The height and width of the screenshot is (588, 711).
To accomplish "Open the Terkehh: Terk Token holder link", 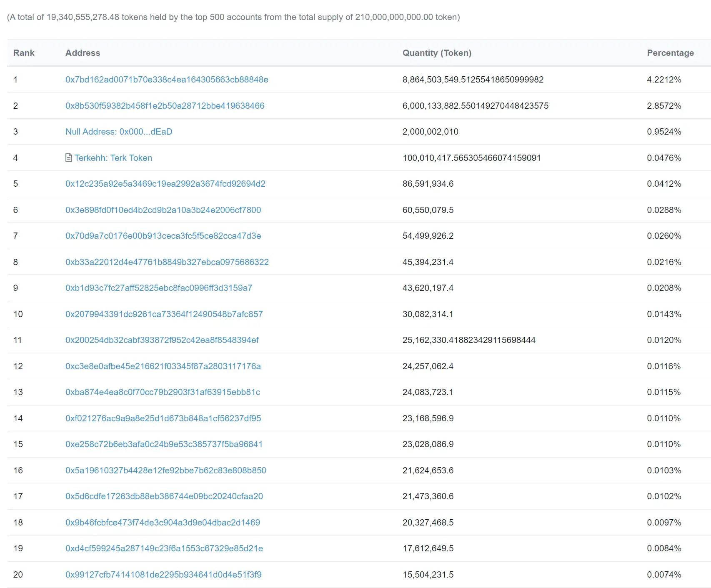I will pos(113,158).
